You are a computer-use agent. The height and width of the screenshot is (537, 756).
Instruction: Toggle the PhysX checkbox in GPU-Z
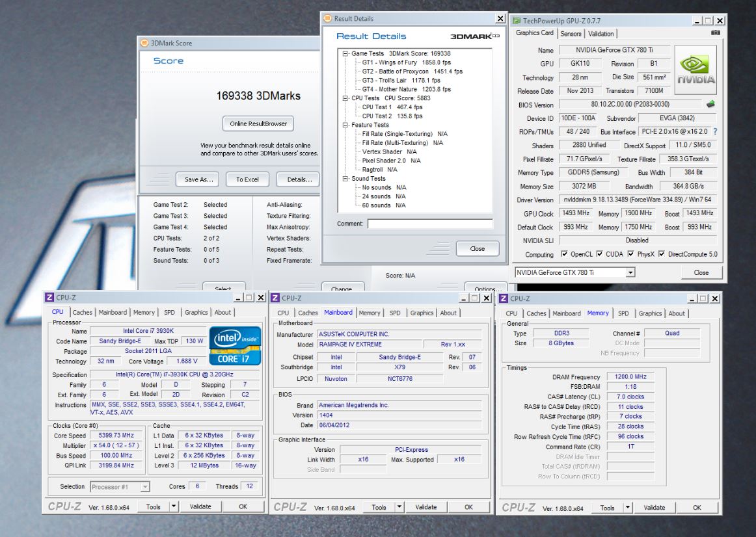point(630,254)
